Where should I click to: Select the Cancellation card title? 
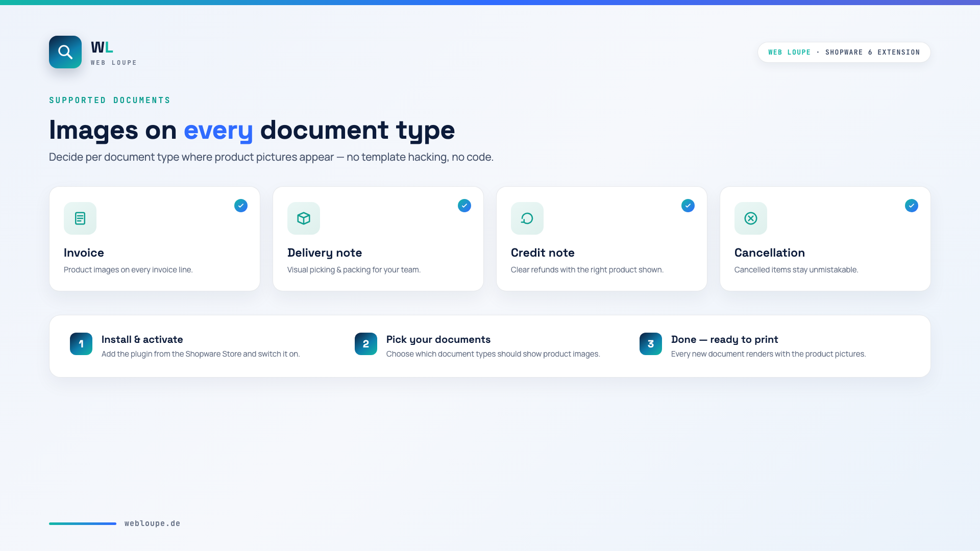tap(770, 253)
